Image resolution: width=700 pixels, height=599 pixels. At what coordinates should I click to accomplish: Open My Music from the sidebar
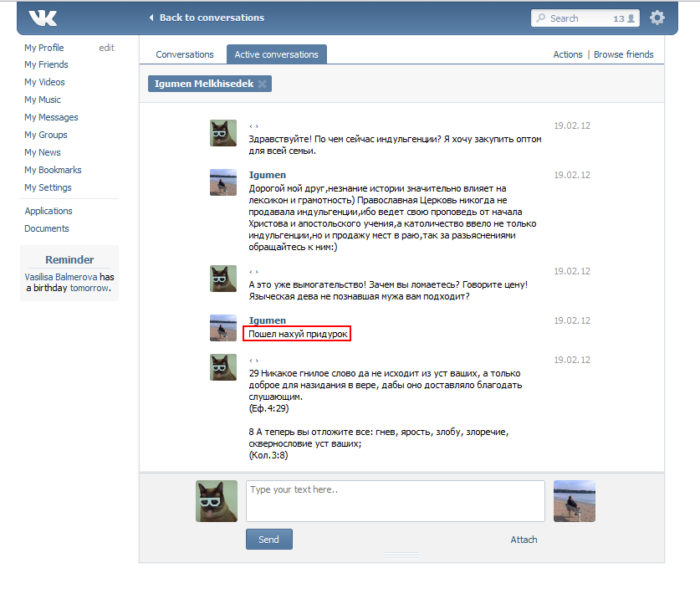pos(42,100)
